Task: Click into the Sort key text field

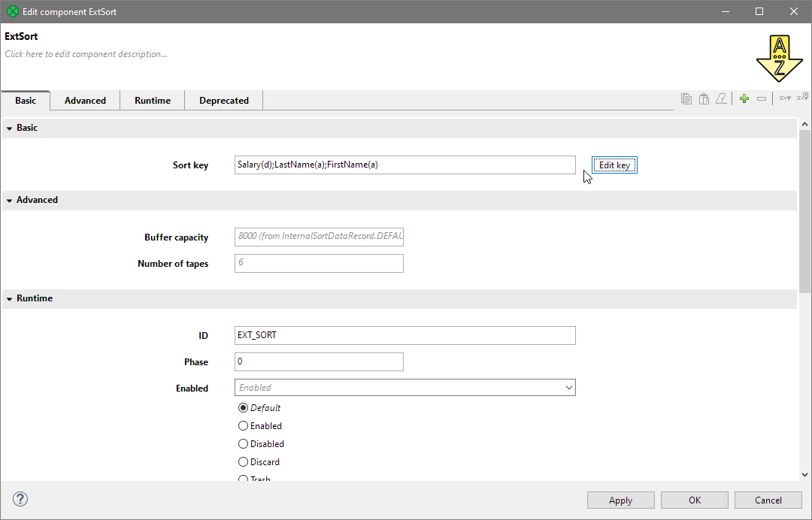Action: click(x=404, y=165)
